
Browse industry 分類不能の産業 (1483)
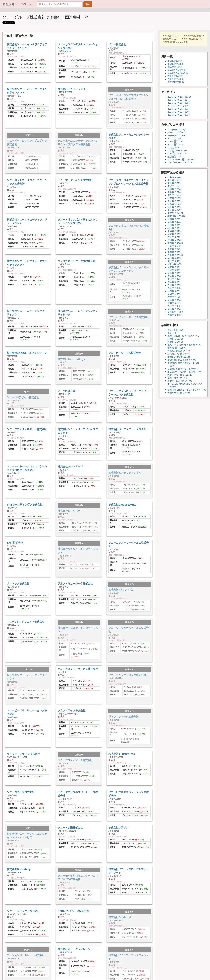click(x=178, y=393)
